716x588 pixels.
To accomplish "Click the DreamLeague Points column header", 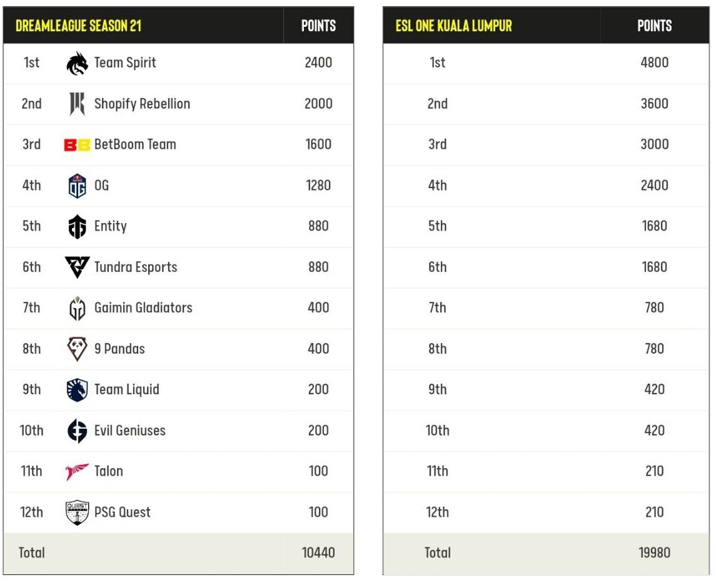I will tap(318, 26).
